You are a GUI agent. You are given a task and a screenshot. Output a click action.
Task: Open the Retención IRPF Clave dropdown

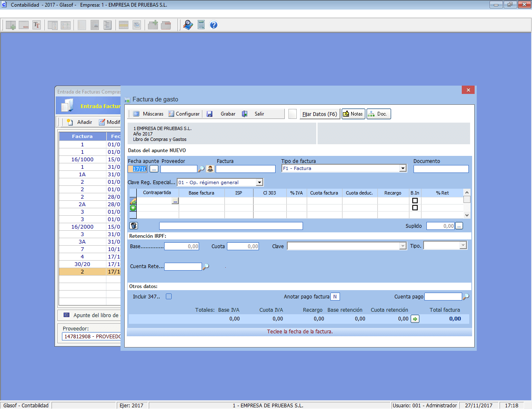click(x=402, y=246)
